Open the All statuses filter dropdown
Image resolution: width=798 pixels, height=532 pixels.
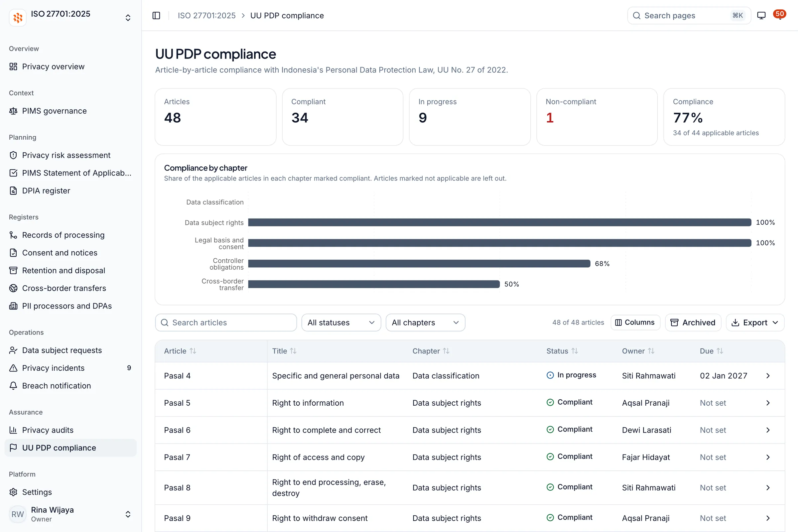341,322
